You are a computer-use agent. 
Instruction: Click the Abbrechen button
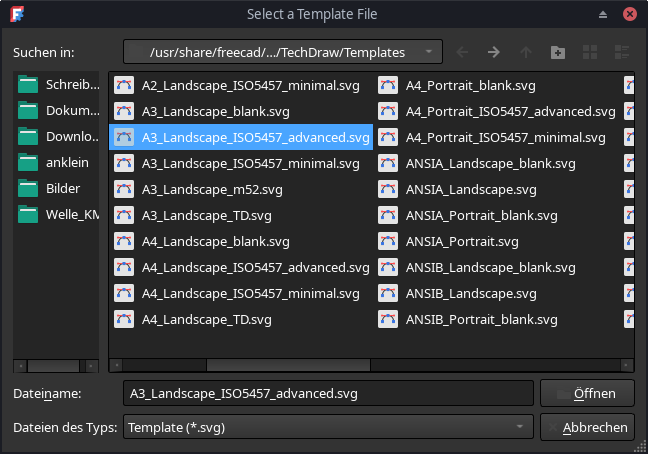point(586,427)
